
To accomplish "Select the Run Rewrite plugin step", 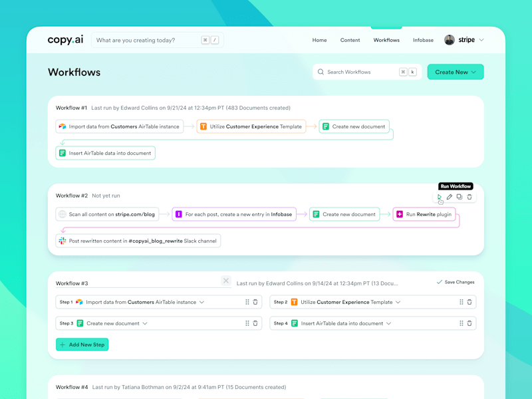I will (x=424, y=214).
